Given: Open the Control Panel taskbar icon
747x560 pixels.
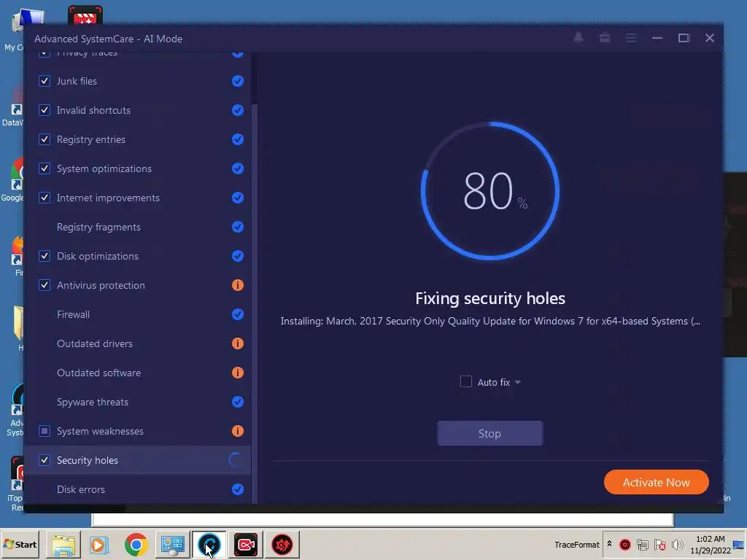Looking at the screenshot, I should click(x=172, y=545).
